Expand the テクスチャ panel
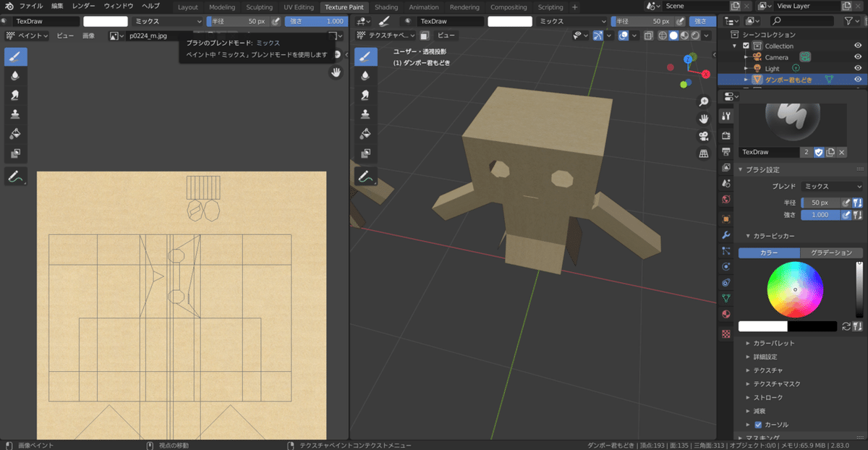 (x=767, y=370)
